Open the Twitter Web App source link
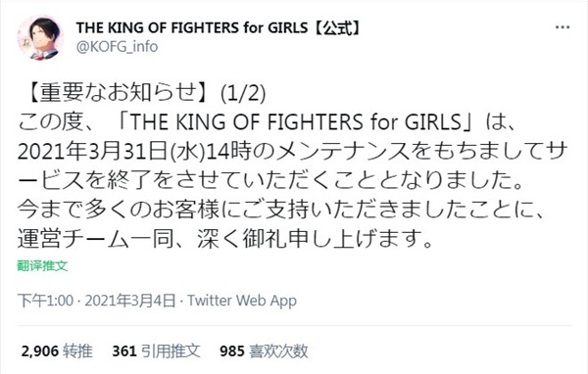 (x=242, y=301)
